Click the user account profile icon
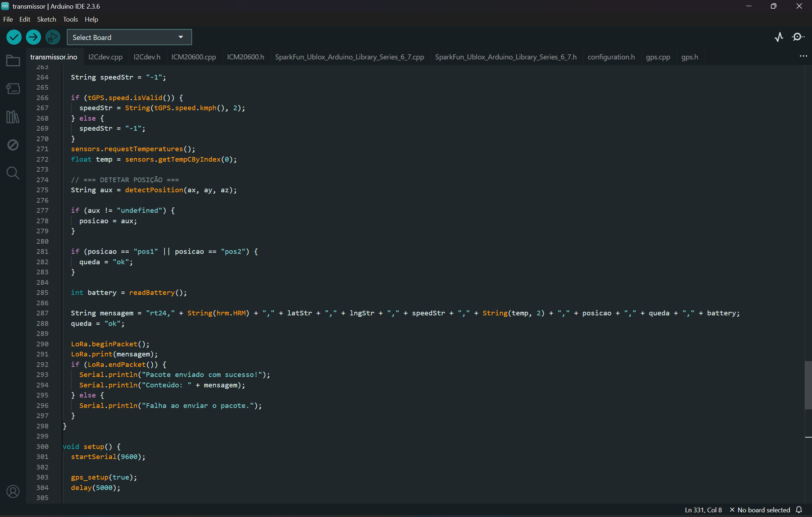 pos(13,491)
